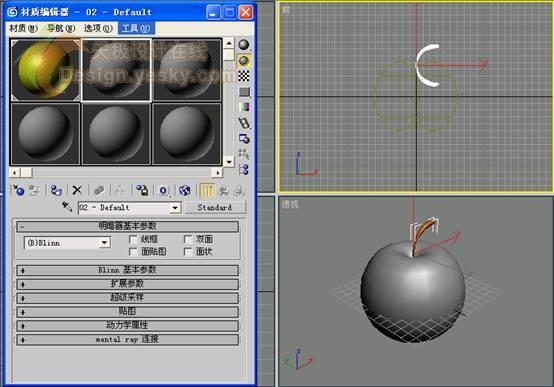
Task: Expand the 超级采样 rollout
Action: tap(127, 298)
